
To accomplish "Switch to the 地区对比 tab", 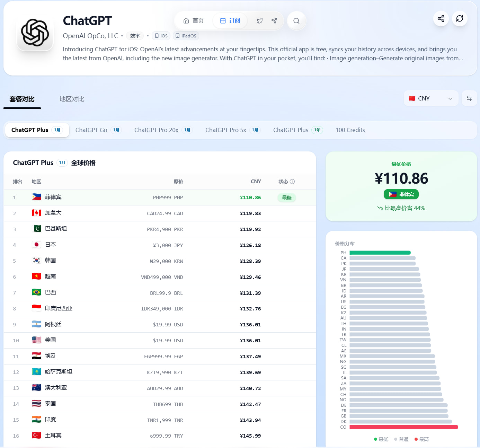I will [x=72, y=99].
